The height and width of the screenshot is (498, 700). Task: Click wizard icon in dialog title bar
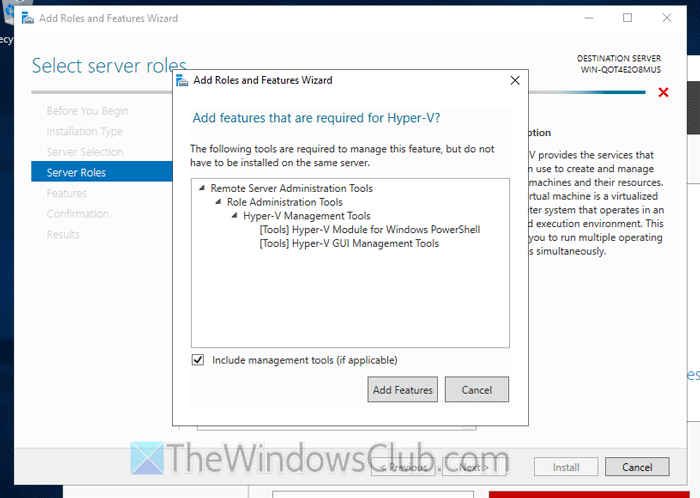pyautogui.click(x=182, y=80)
